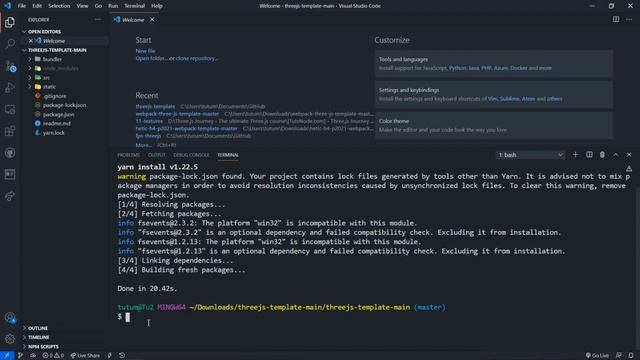Image resolution: width=640 pixels, height=360 pixels.
Task: Open the Accounts icon in activity bar
Action: [x=10, y=318]
